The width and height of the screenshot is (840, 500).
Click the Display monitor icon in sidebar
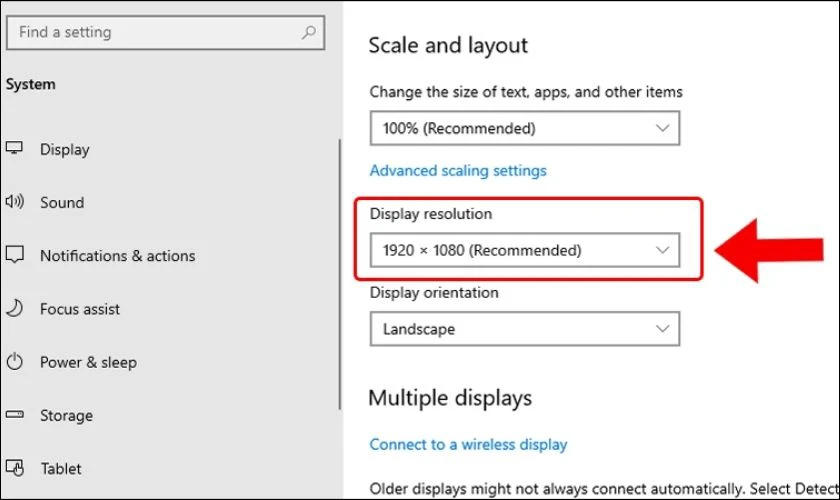pyautogui.click(x=14, y=147)
